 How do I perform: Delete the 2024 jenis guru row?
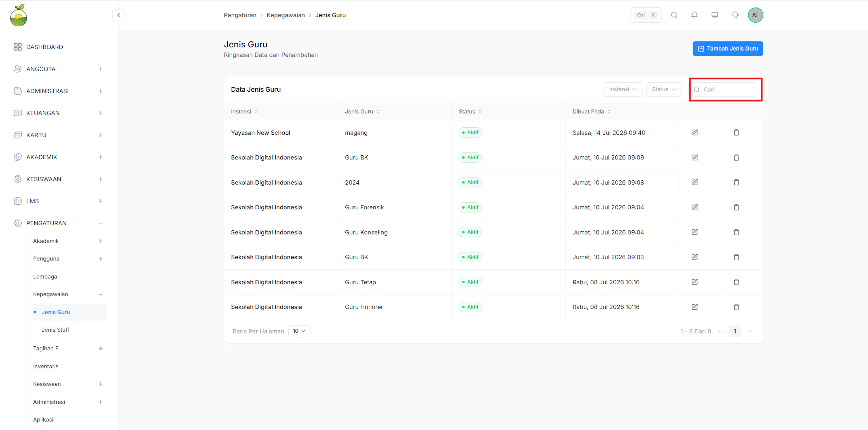click(736, 182)
